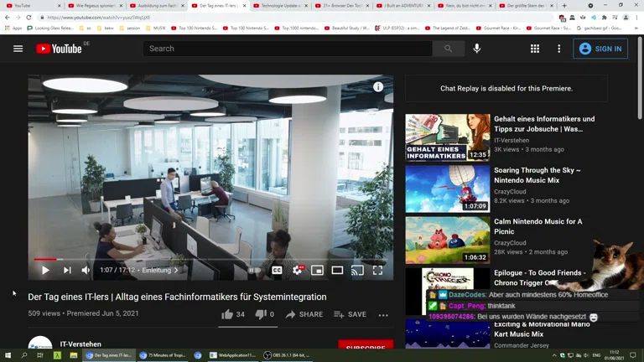Like the video with thumbs up
The height and width of the screenshot is (362, 644).
(227, 315)
